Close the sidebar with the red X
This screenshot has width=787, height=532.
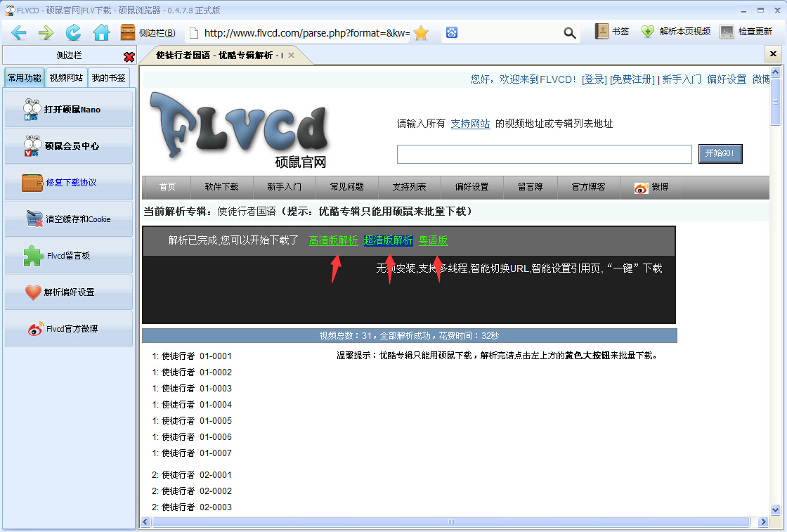129,57
